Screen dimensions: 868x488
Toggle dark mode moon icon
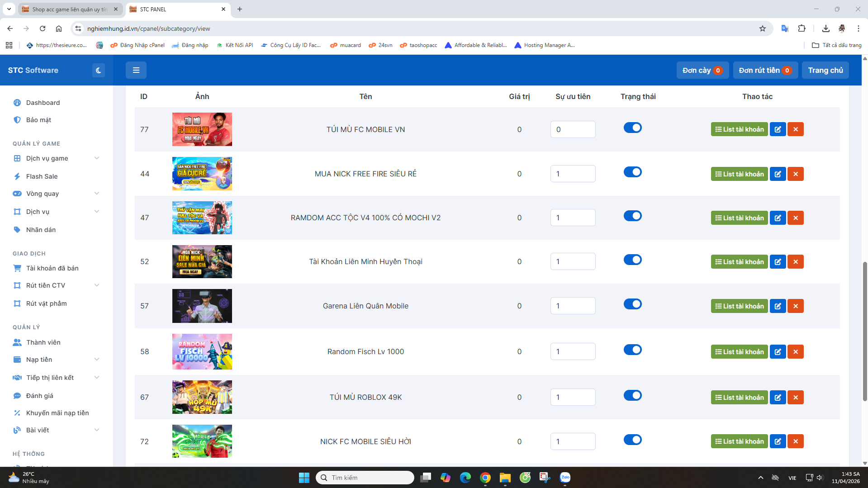98,70
